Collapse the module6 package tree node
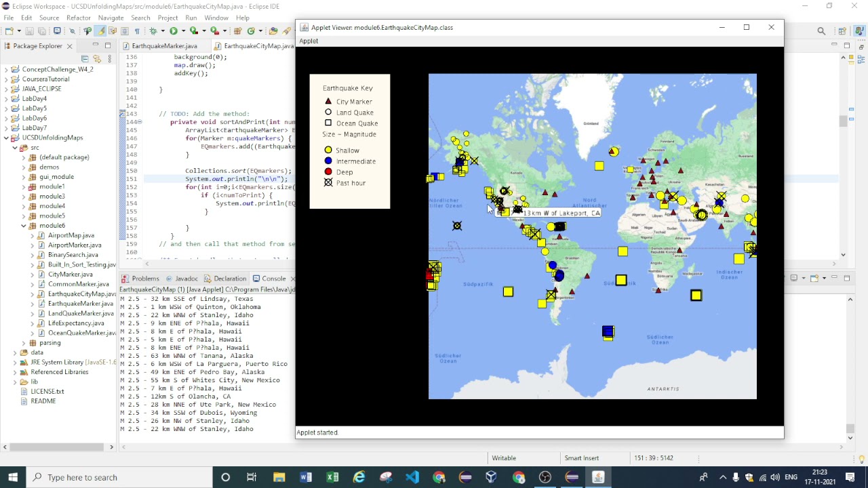This screenshot has height=488, width=868. point(24,226)
